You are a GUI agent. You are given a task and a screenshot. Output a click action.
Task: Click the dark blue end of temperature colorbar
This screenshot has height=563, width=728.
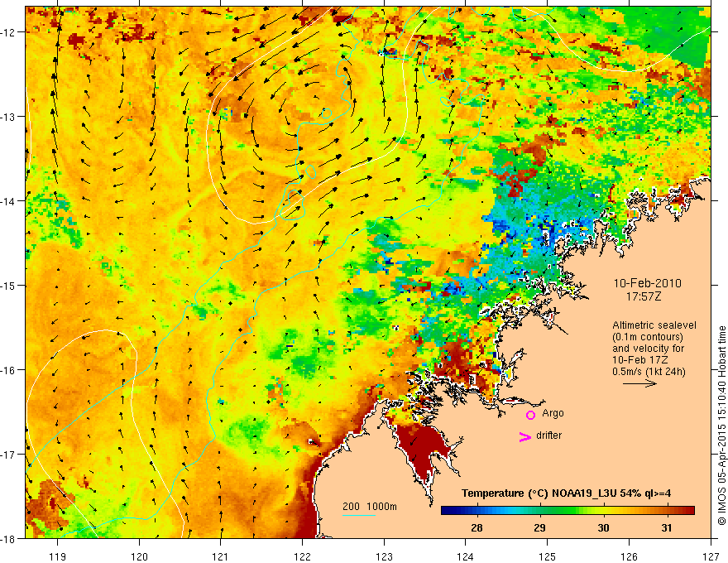pos(448,511)
